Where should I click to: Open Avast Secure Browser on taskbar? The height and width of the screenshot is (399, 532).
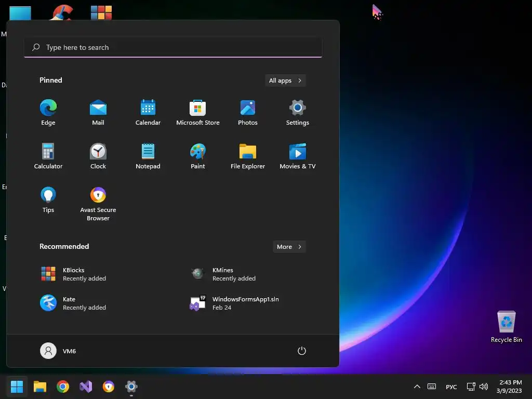(109, 387)
